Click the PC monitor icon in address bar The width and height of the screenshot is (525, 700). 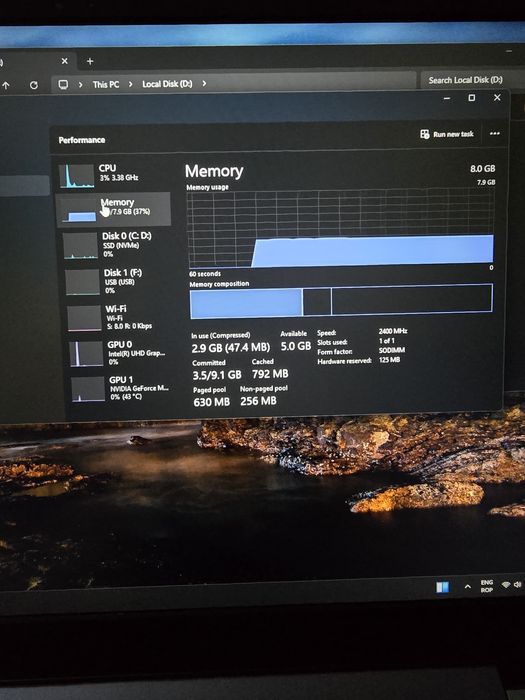coord(63,84)
